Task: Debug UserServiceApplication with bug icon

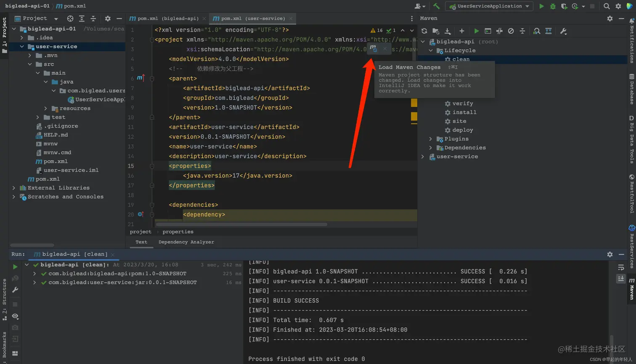Action: [553, 6]
